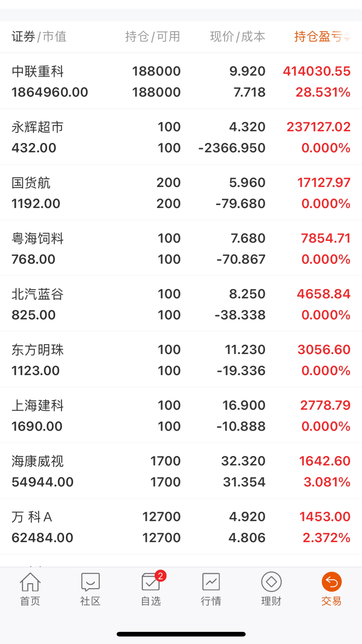Click the 现价/成本 column header
The image size is (362, 644).
(x=238, y=37)
